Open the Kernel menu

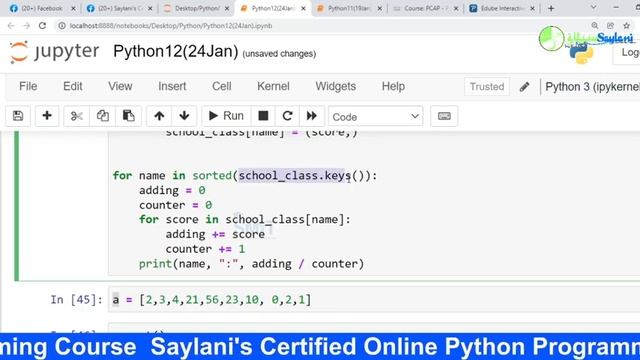point(273,87)
